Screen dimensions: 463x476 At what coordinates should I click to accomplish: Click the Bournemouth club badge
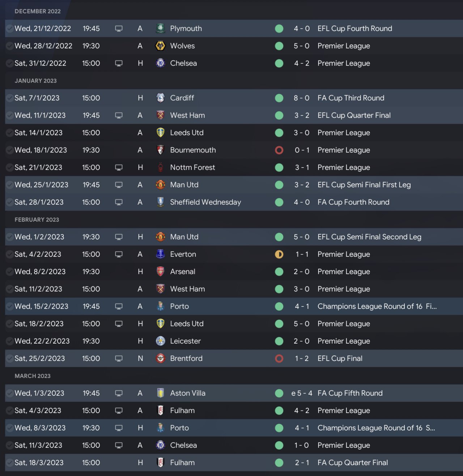click(x=160, y=150)
